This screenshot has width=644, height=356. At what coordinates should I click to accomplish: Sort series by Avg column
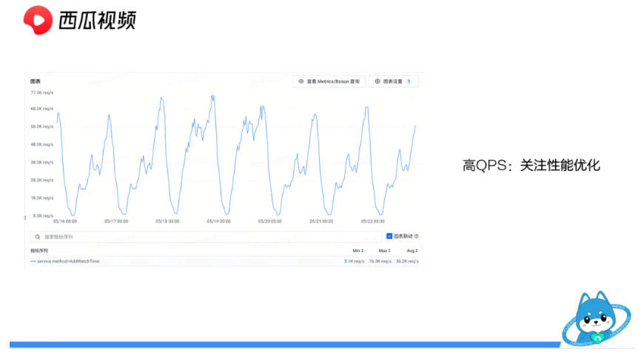pos(412,250)
